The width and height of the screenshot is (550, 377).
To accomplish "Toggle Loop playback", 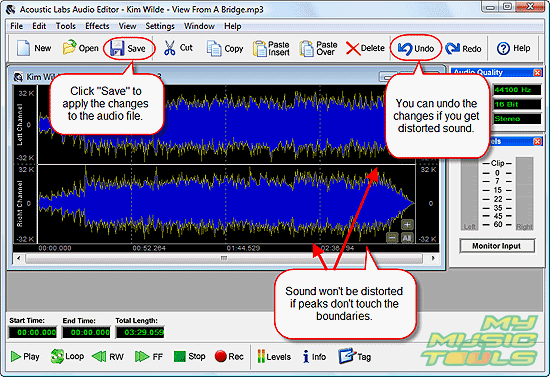I will tap(67, 356).
